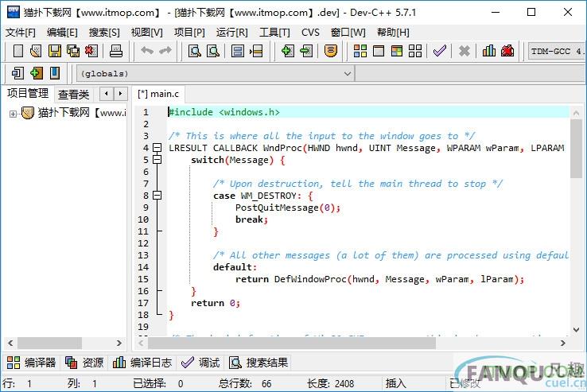This screenshot has width=587, height=392.
Task: Open the 运行[R] menu
Action: (231, 32)
